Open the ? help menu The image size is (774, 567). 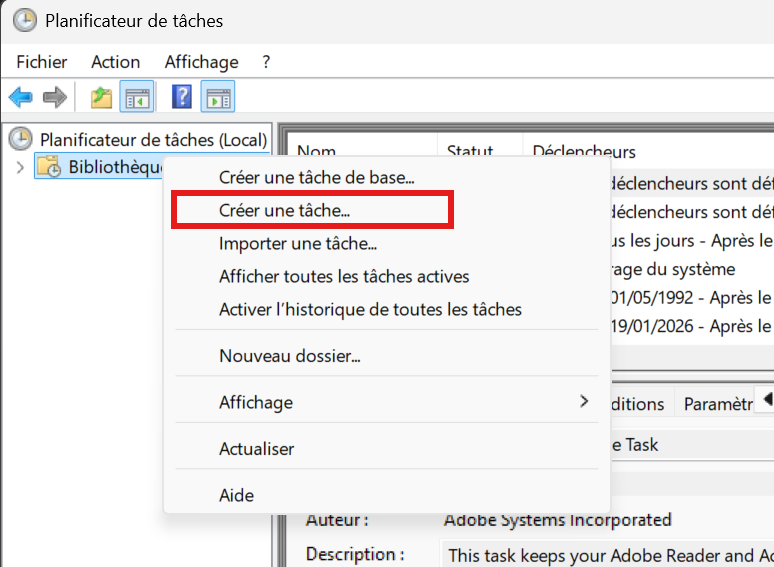click(x=266, y=62)
